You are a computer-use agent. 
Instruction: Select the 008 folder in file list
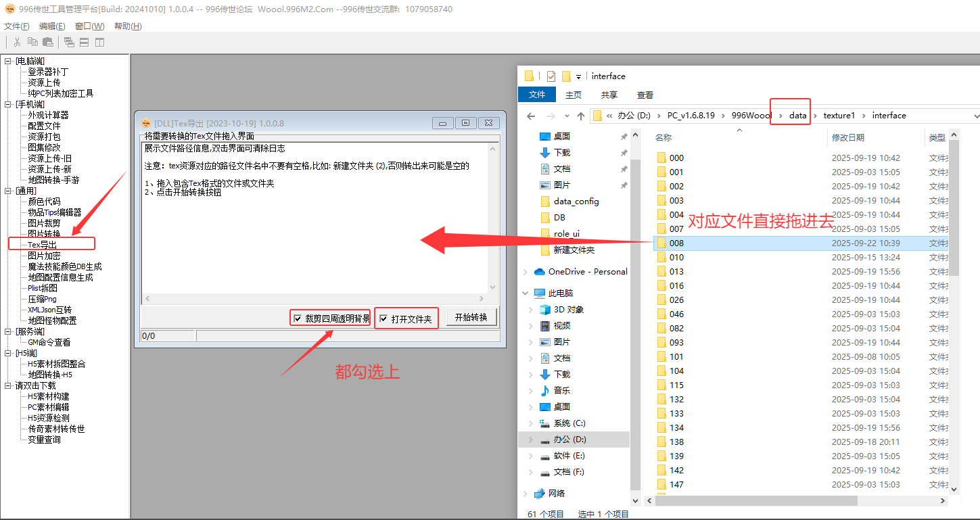[x=676, y=243]
